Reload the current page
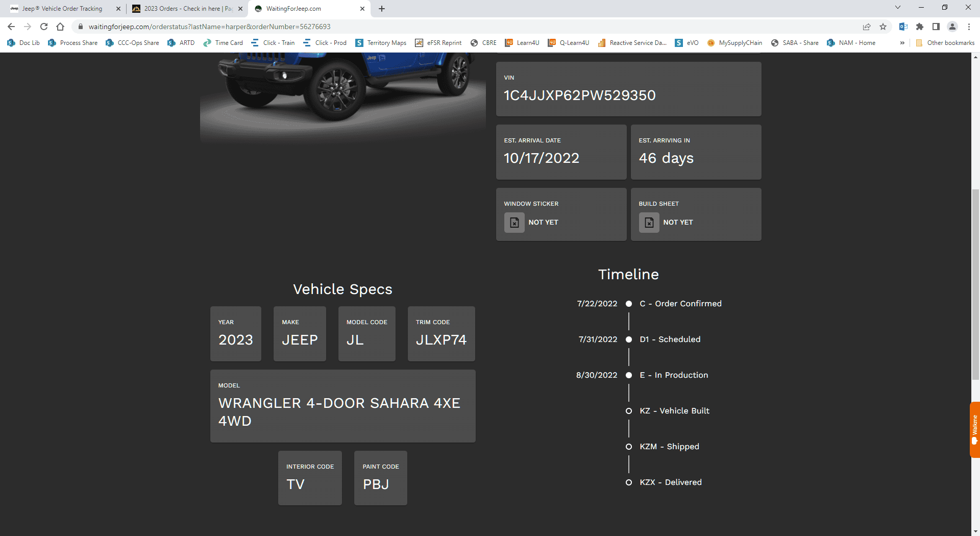This screenshot has width=980, height=536. pyautogui.click(x=44, y=27)
